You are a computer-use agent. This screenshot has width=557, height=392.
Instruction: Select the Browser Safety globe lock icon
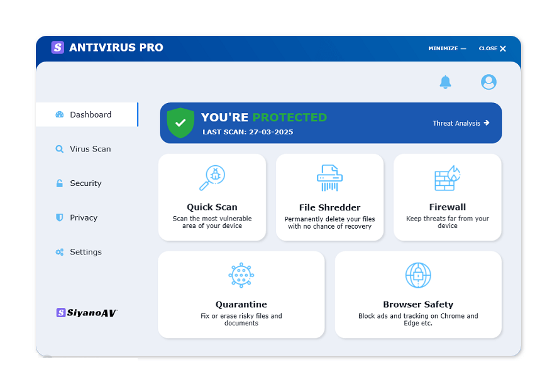(x=417, y=275)
